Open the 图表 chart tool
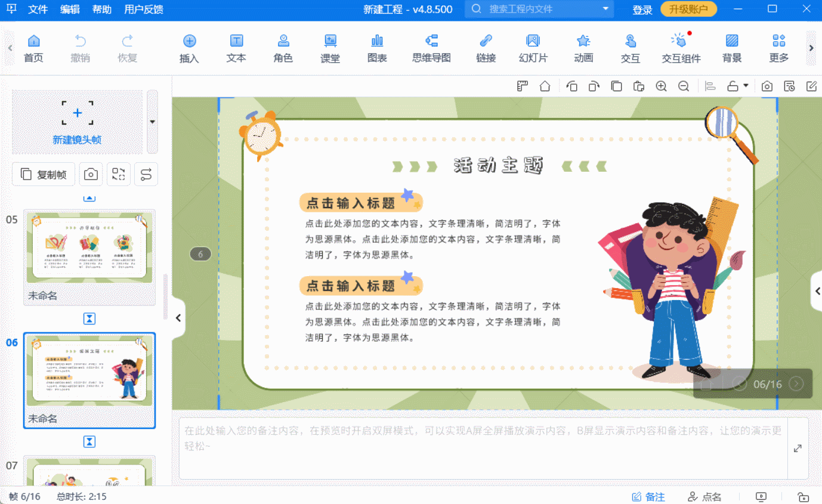 click(377, 48)
